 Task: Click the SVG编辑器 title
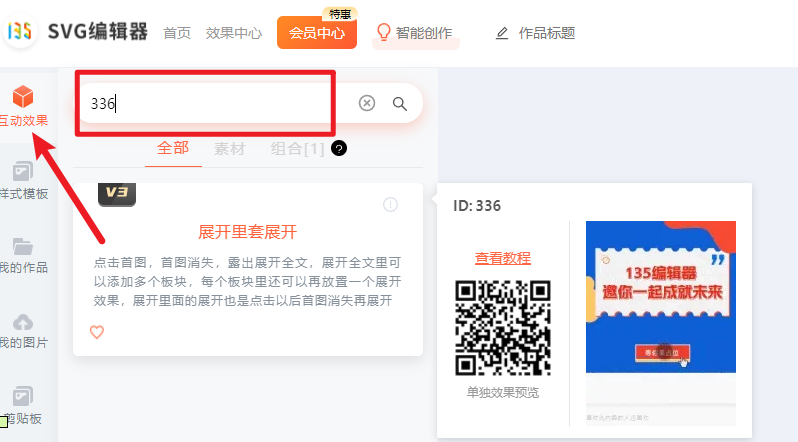(98, 32)
